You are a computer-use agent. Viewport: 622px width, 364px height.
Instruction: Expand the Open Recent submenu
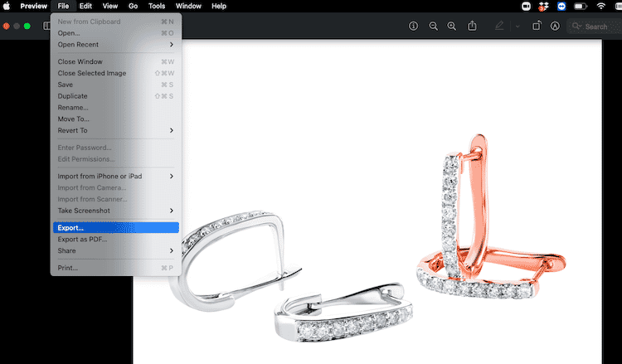tap(116, 44)
